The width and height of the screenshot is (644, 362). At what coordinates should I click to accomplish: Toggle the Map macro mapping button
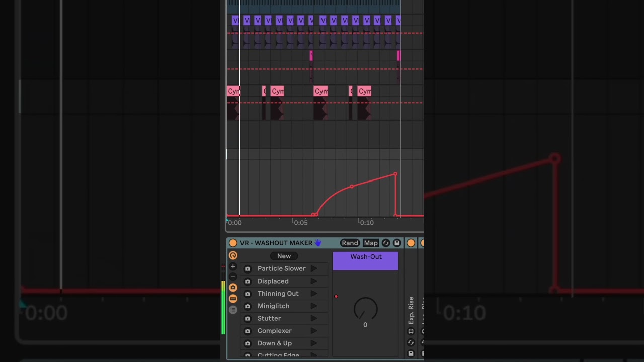click(371, 243)
